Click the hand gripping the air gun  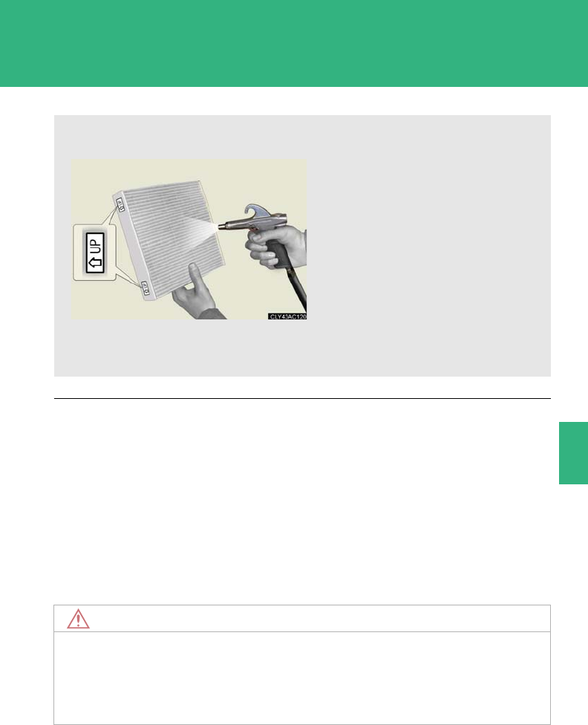[x=276, y=245]
